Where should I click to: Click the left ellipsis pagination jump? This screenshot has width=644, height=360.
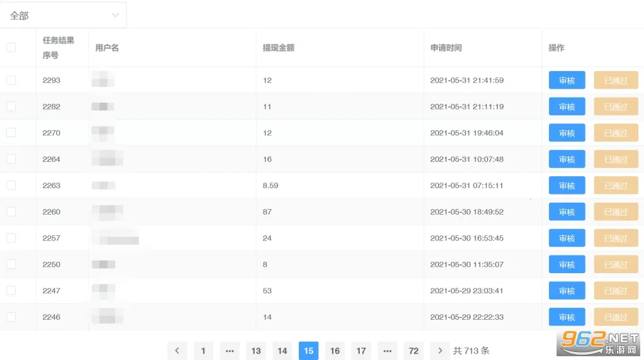[230, 351]
